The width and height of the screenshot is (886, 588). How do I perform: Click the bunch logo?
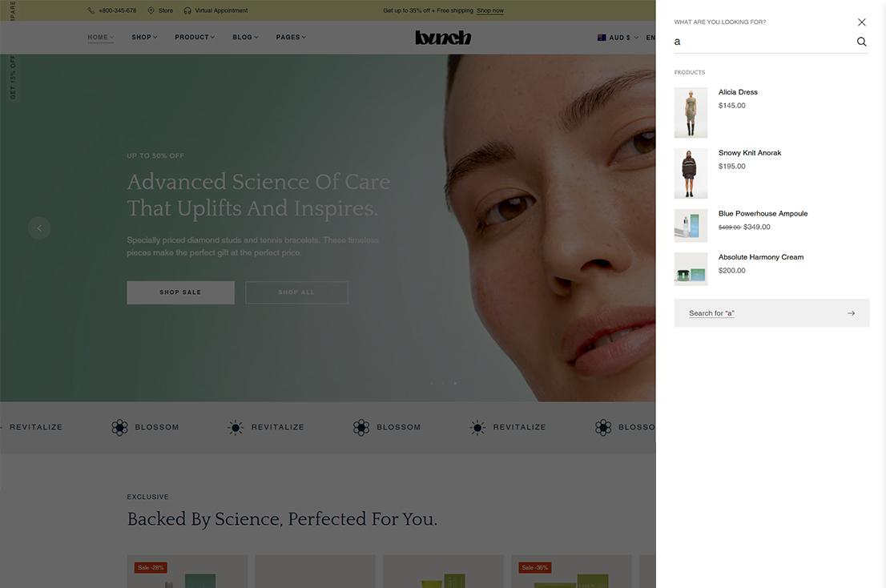(x=443, y=38)
